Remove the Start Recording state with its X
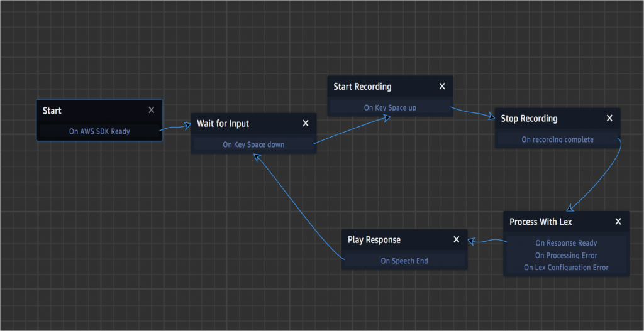 (x=442, y=86)
